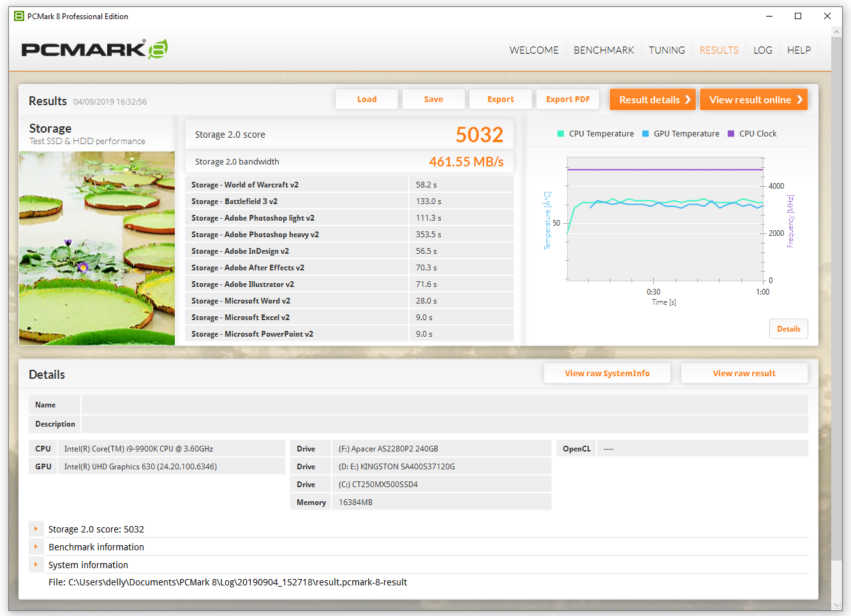Close the PCMark 8 window
Viewport: 851px width, 616px height.
[x=827, y=16]
